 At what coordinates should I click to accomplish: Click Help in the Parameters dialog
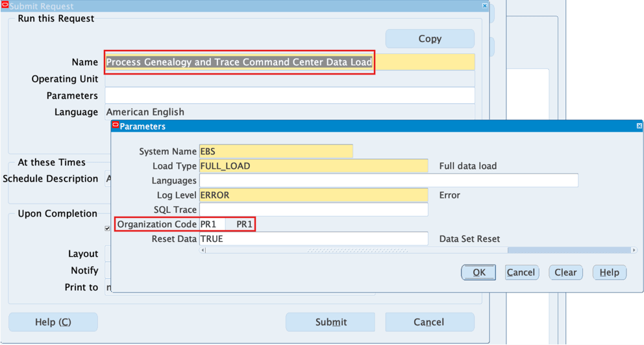(610, 272)
